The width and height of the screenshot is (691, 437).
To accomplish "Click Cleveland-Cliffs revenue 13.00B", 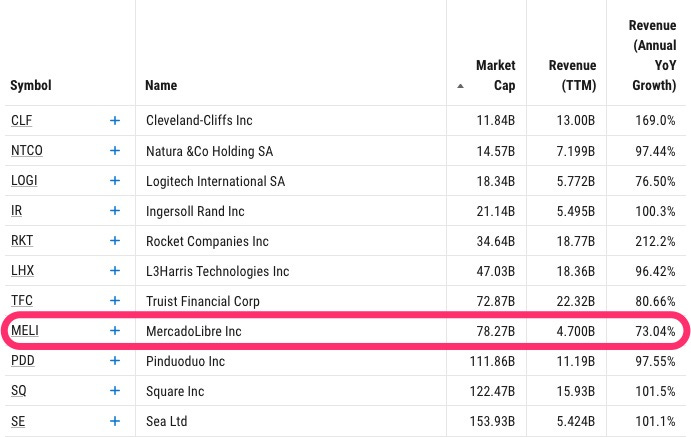I will (576, 120).
